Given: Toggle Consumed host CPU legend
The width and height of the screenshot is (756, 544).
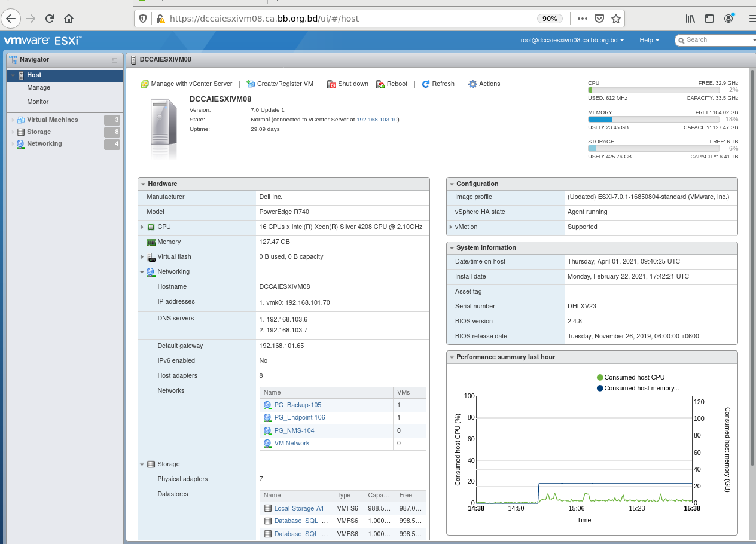Looking at the screenshot, I should coord(630,377).
